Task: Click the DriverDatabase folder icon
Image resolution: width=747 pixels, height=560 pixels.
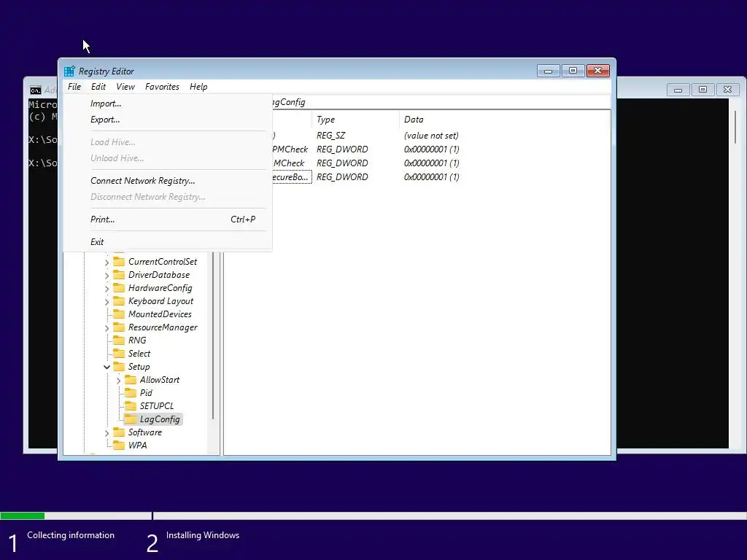Action: click(x=119, y=275)
